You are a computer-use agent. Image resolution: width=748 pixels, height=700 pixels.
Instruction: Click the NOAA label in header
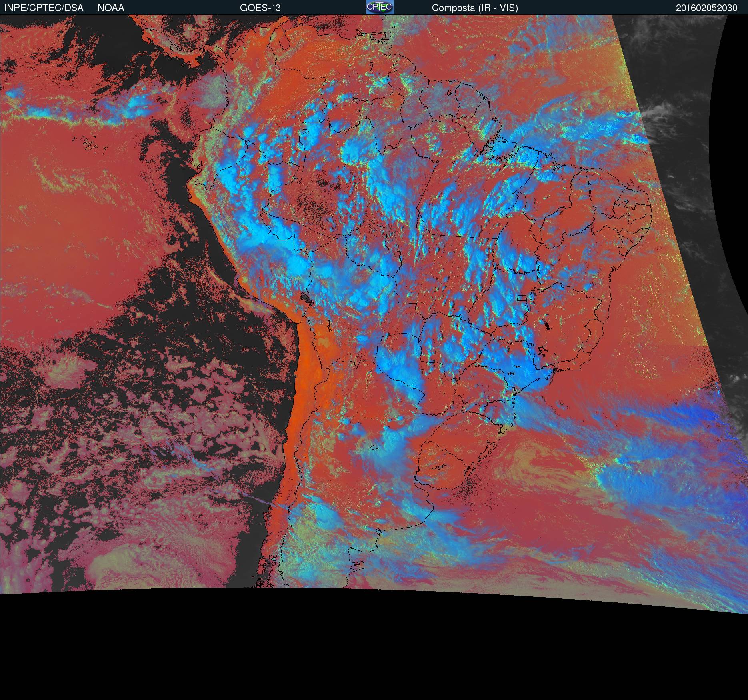[111, 8]
